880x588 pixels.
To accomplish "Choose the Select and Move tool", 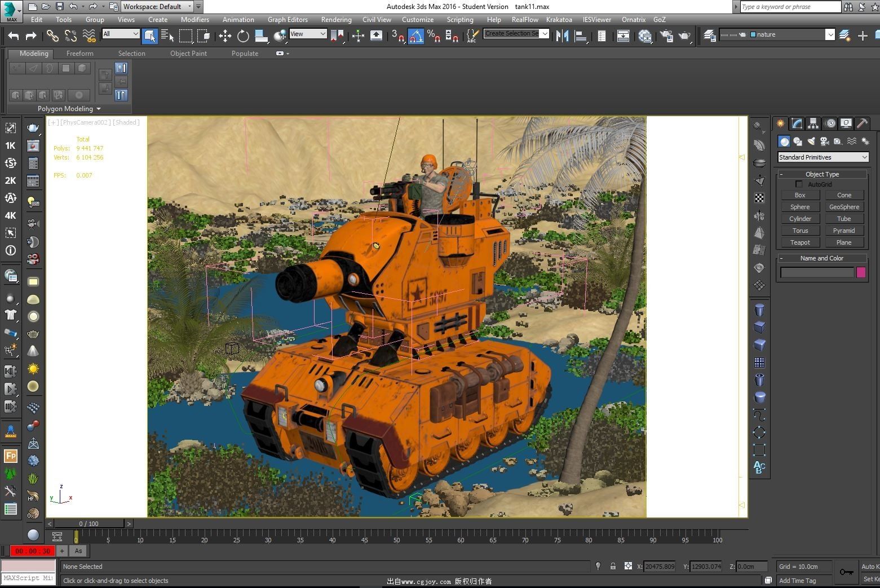I will coord(225,36).
